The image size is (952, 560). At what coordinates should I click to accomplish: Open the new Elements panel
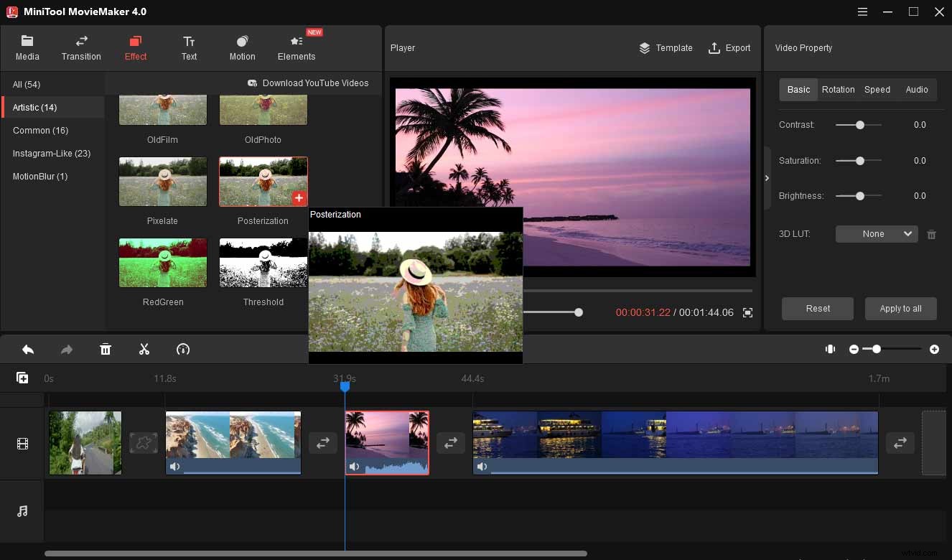point(297,47)
